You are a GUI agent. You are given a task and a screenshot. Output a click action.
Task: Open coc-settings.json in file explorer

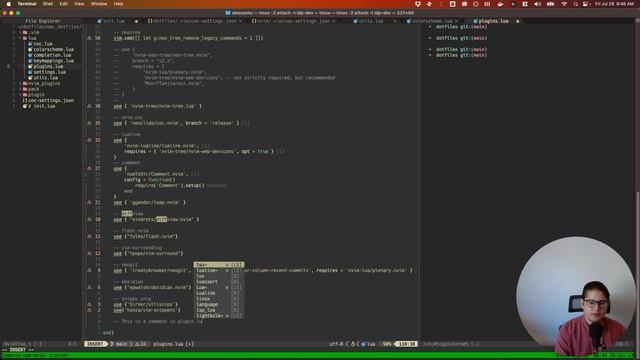click(51, 100)
